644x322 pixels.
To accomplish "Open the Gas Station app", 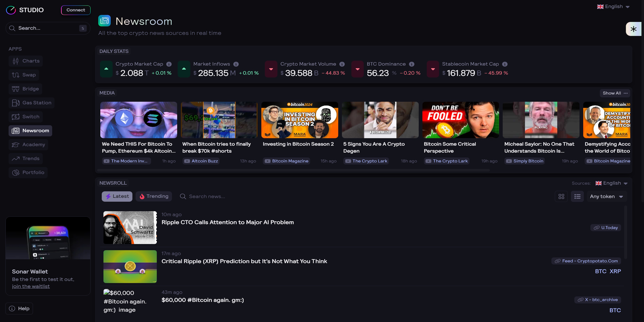I will [x=32, y=103].
